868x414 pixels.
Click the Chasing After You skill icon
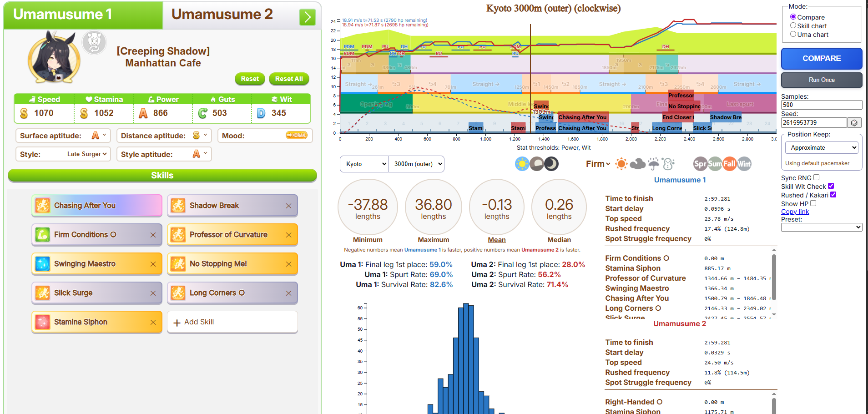pyautogui.click(x=43, y=206)
